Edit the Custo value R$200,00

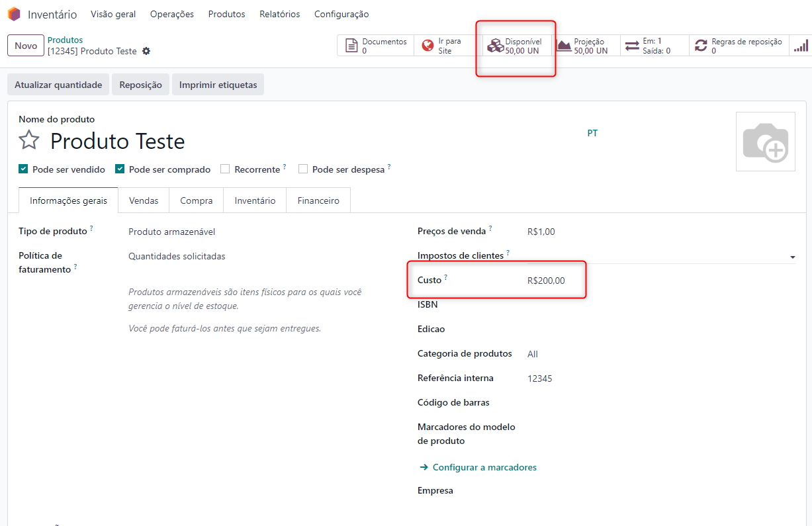click(x=546, y=281)
